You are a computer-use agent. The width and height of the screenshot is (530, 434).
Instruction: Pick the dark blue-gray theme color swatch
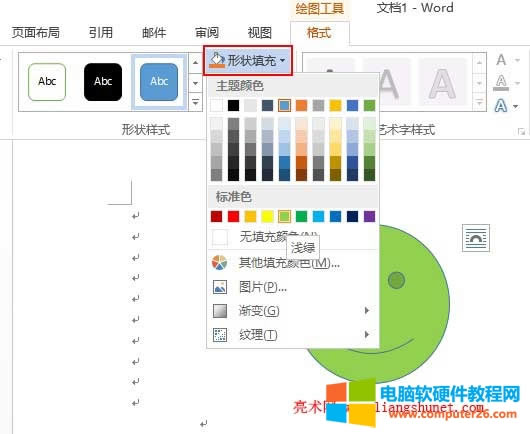tap(267, 105)
